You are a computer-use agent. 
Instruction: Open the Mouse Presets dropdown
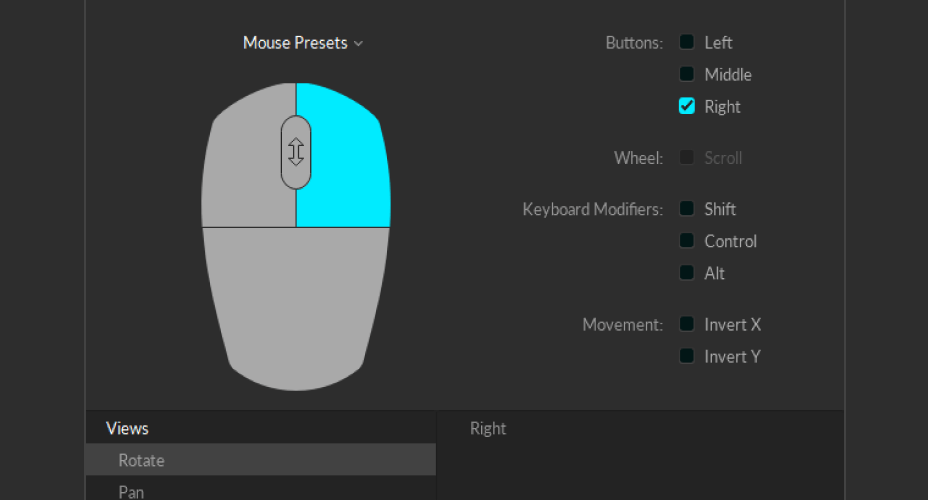point(303,43)
